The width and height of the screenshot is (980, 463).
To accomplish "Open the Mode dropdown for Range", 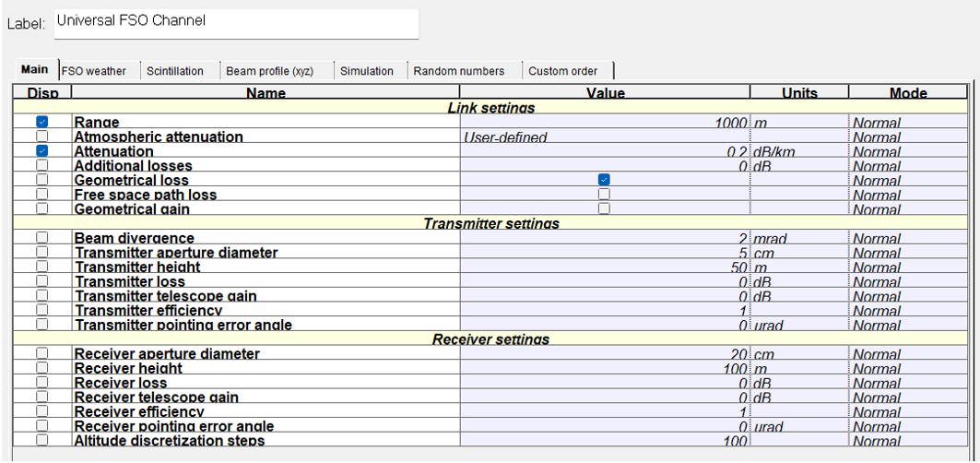I will [x=907, y=123].
